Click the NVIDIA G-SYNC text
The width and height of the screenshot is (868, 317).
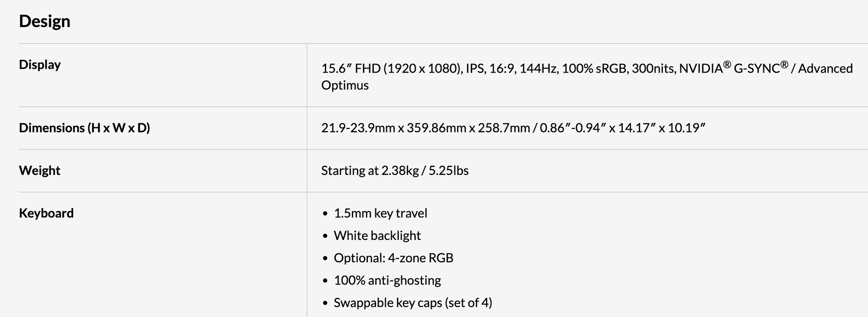tap(732, 68)
